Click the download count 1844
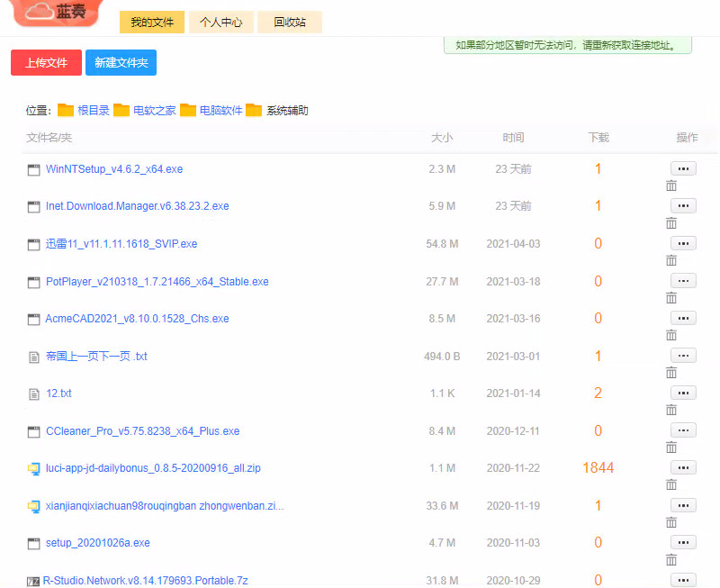 [598, 467]
